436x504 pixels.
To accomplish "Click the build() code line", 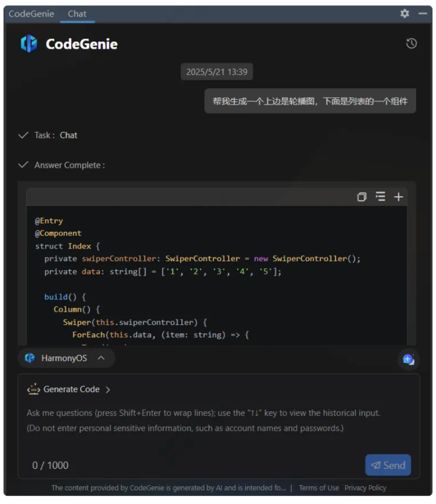I will click(65, 297).
